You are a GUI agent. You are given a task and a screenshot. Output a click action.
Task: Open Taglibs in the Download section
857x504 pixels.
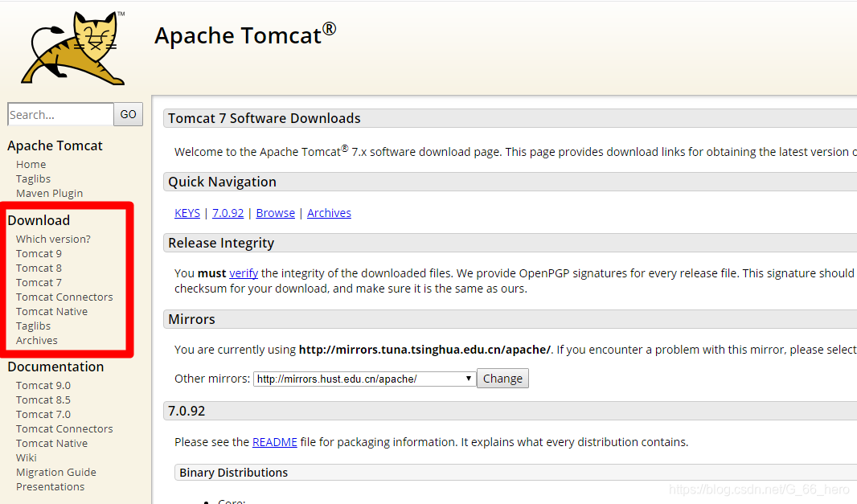tap(33, 326)
